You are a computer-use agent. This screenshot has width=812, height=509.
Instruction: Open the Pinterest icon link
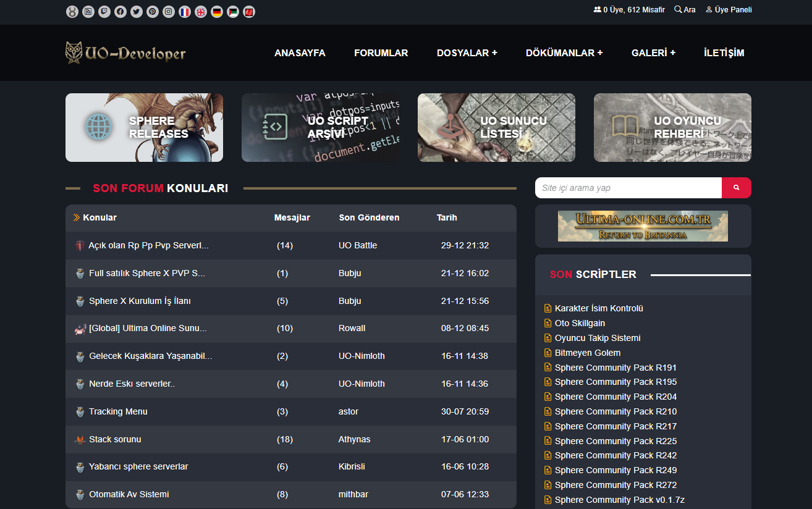click(153, 12)
